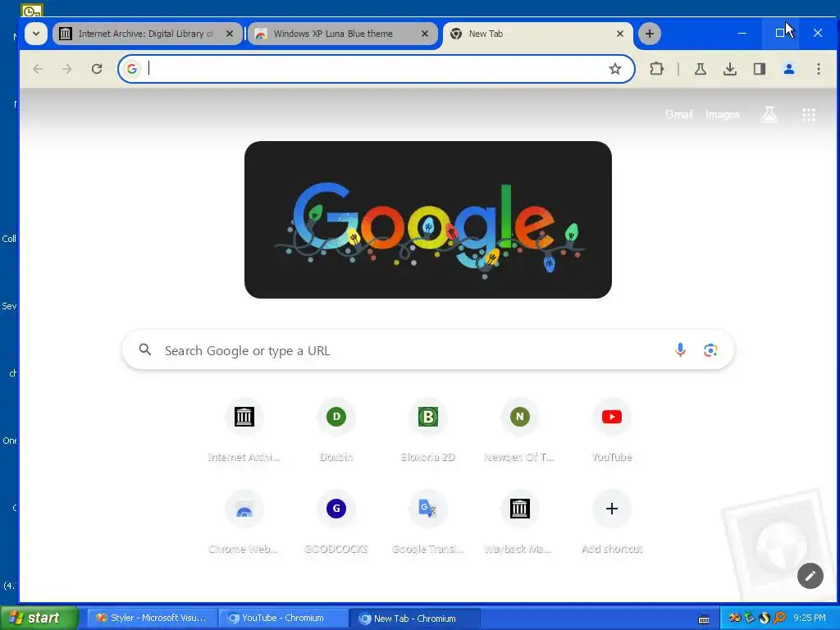Switch to Windows XP Luna Blue theme tab

point(343,34)
